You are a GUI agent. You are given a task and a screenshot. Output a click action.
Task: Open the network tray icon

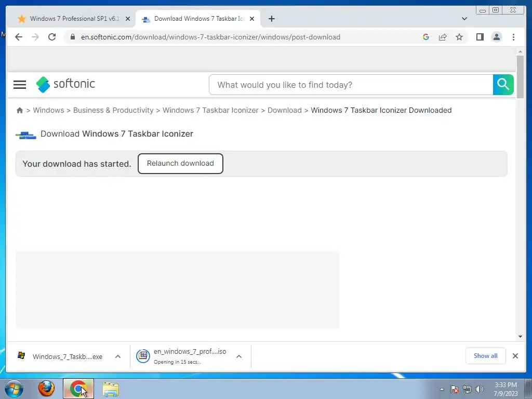pos(467,389)
